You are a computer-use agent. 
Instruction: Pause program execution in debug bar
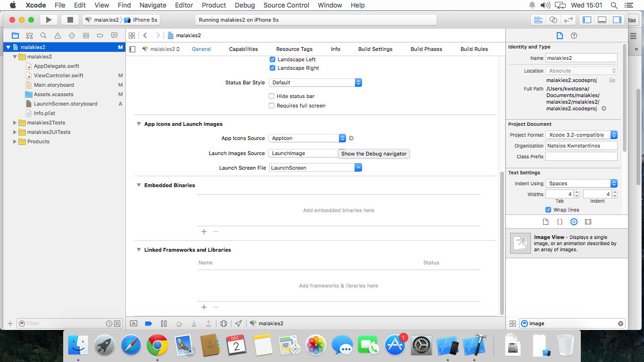(x=164, y=323)
